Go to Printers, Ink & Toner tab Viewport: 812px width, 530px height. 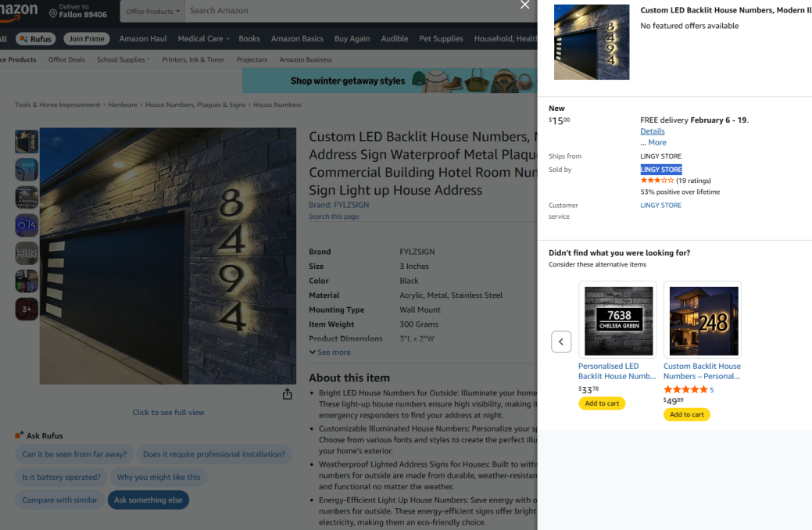pyautogui.click(x=193, y=59)
